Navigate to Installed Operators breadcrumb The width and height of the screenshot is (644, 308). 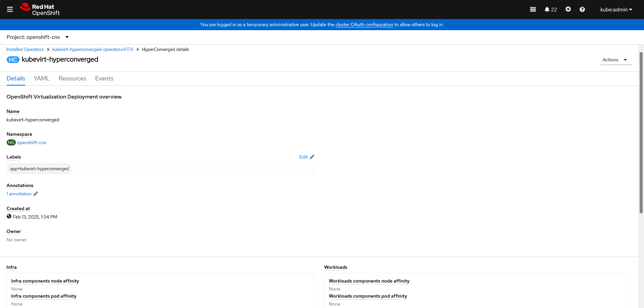tap(25, 49)
